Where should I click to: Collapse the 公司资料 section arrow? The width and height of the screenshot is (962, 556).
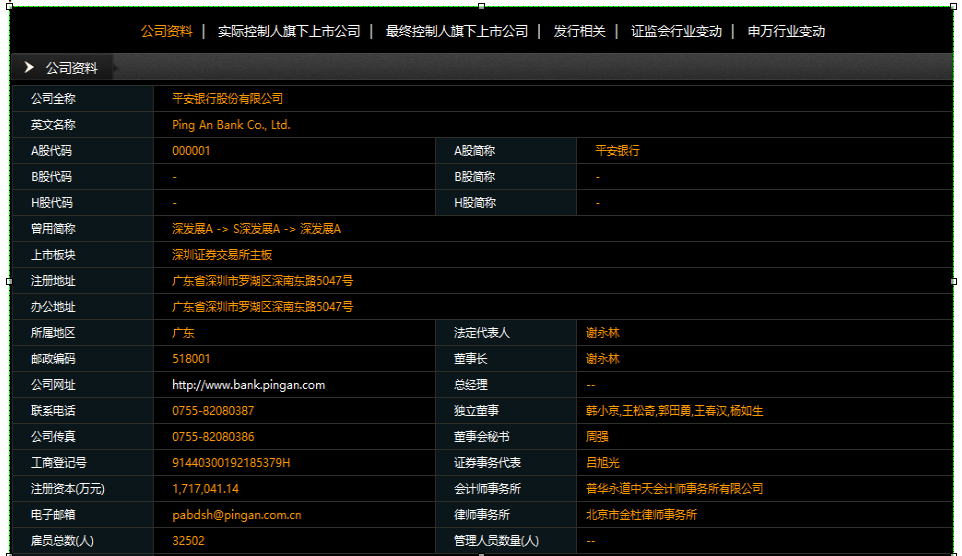coord(30,68)
